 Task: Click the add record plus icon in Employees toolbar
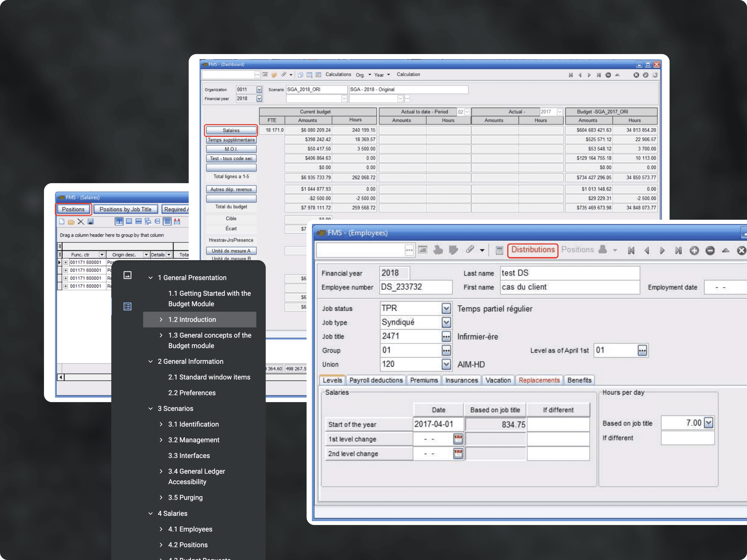click(694, 250)
